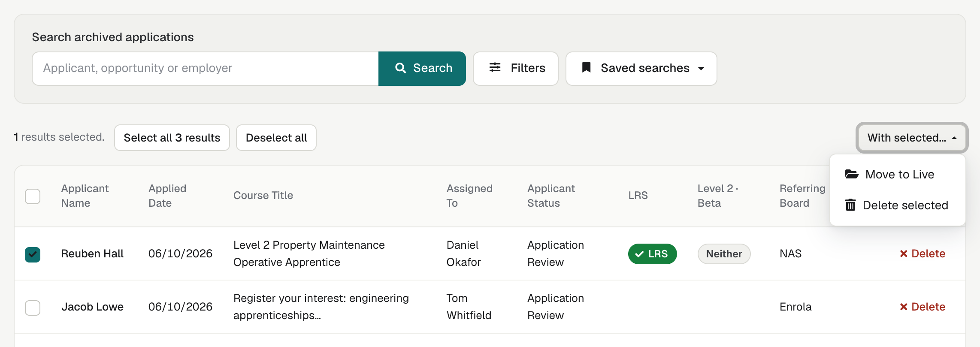Click the LRS column header
This screenshot has width=980, height=347.
(638, 195)
